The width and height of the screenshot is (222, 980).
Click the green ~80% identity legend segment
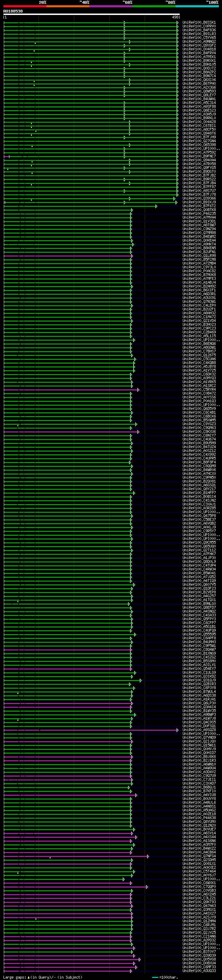click(x=154, y=6)
